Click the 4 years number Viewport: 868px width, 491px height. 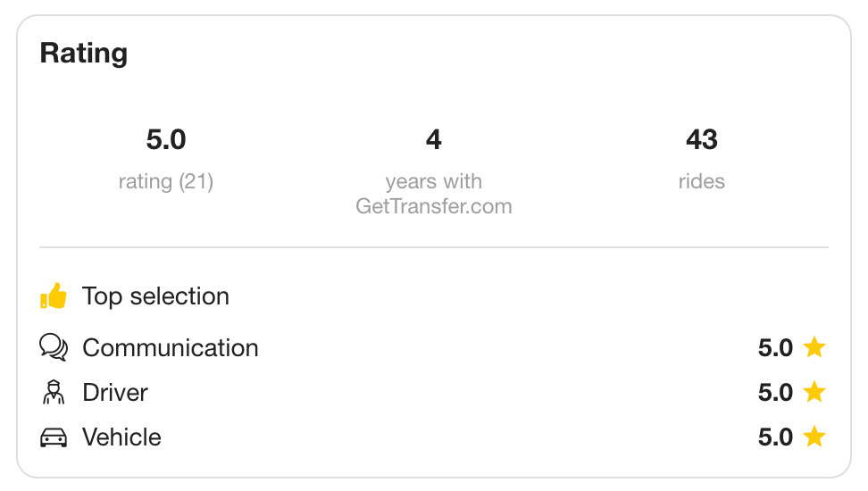pos(434,139)
